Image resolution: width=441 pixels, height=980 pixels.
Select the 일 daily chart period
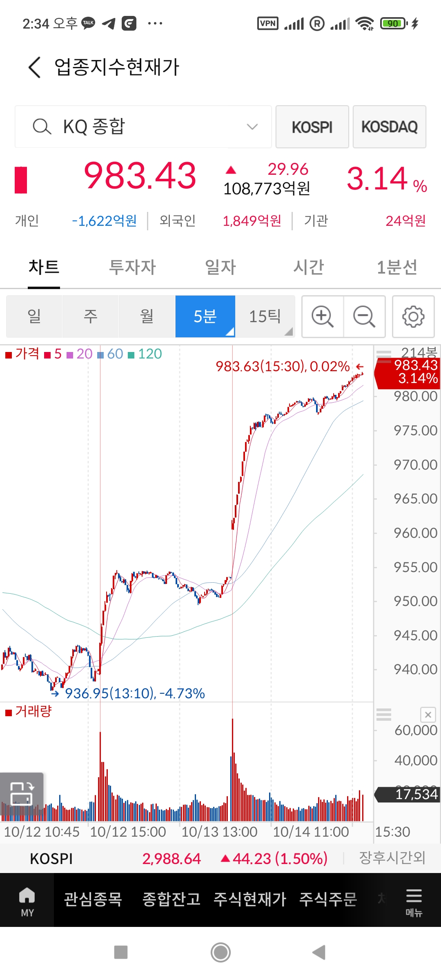pyautogui.click(x=34, y=316)
